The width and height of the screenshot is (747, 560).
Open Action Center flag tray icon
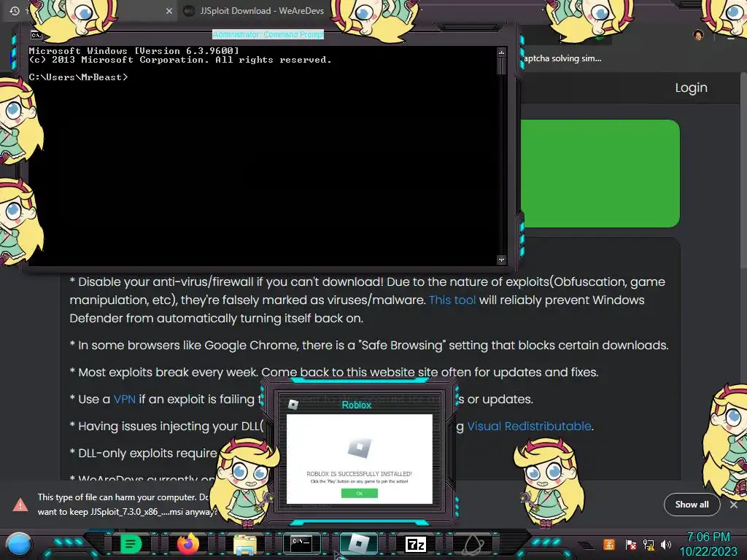tap(631, 544)
